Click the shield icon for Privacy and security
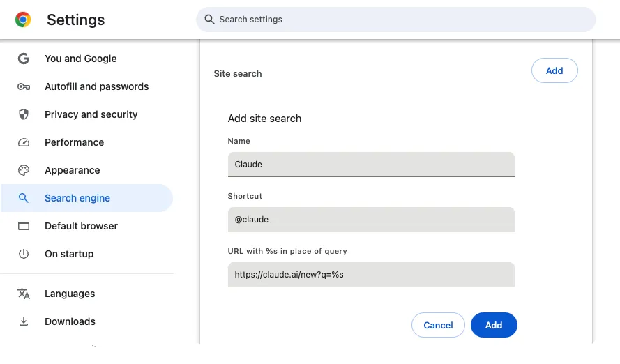 tap(24, 114)
